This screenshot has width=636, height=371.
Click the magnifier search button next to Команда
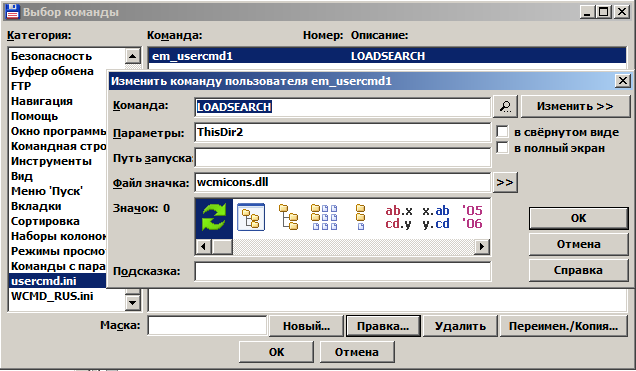(505, 106)
